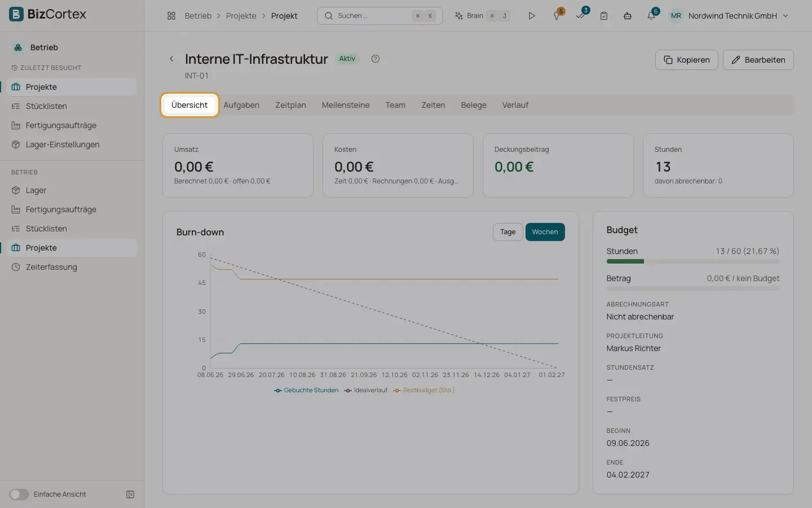Open the Team tab
The image size is (812, 508).
click(x=395, y=105)
